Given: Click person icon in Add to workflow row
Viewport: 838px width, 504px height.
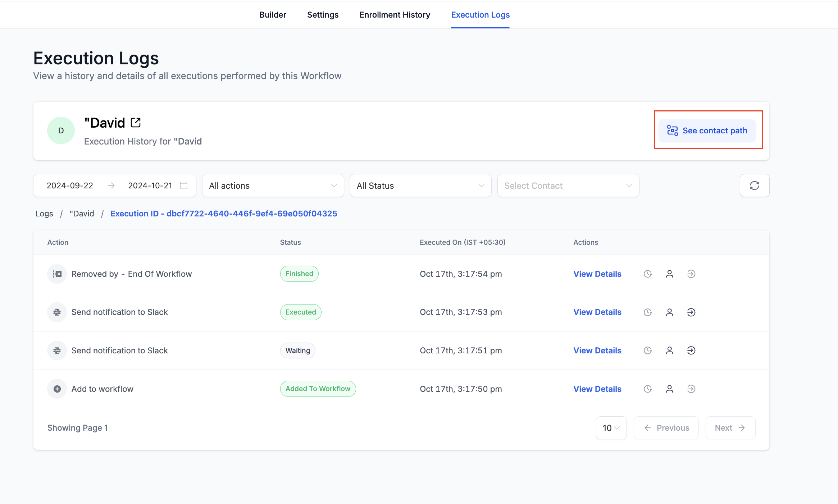Looking at the screenshot, I should pos(669,389).
